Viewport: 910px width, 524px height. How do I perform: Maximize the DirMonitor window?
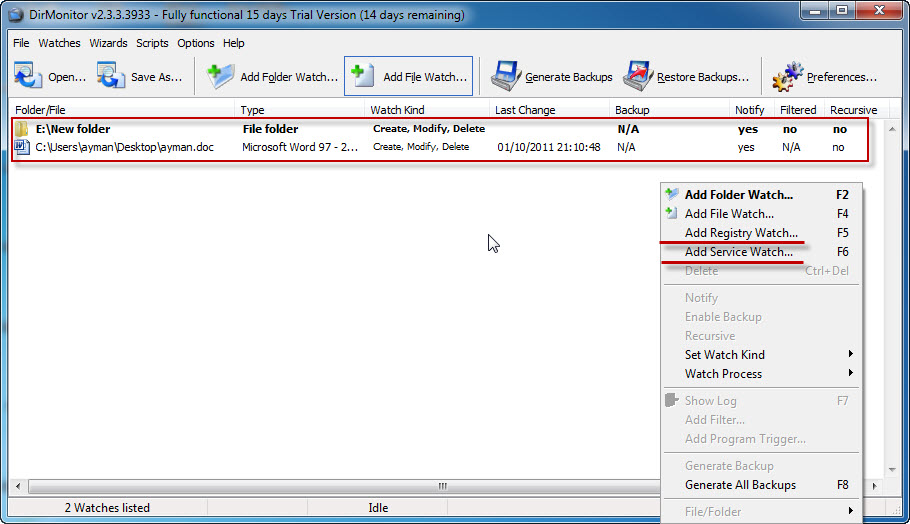pos(842,11)
